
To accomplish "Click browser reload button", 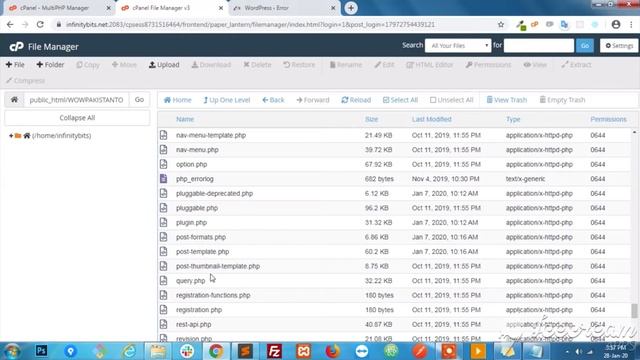I will pos(40,24).
